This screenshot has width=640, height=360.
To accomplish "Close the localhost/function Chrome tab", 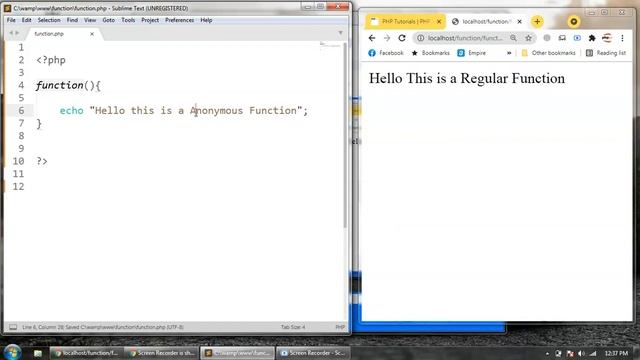I will 519,22.
